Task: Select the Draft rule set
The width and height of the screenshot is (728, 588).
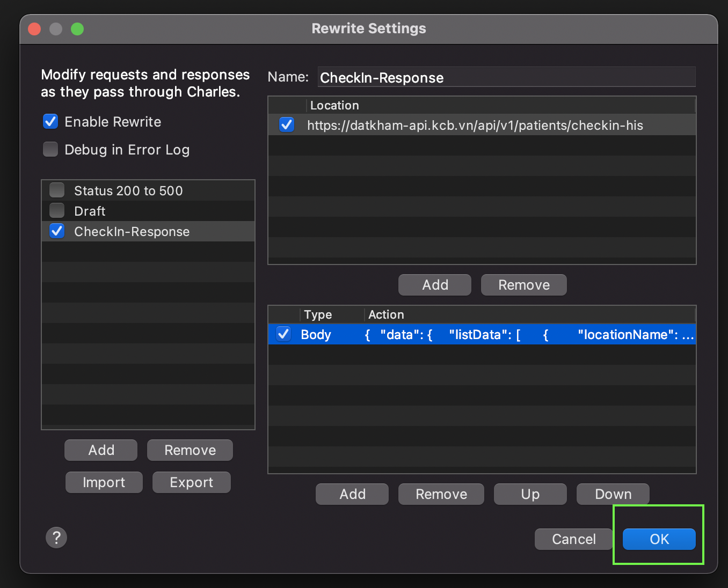Action: coord(148,211)
